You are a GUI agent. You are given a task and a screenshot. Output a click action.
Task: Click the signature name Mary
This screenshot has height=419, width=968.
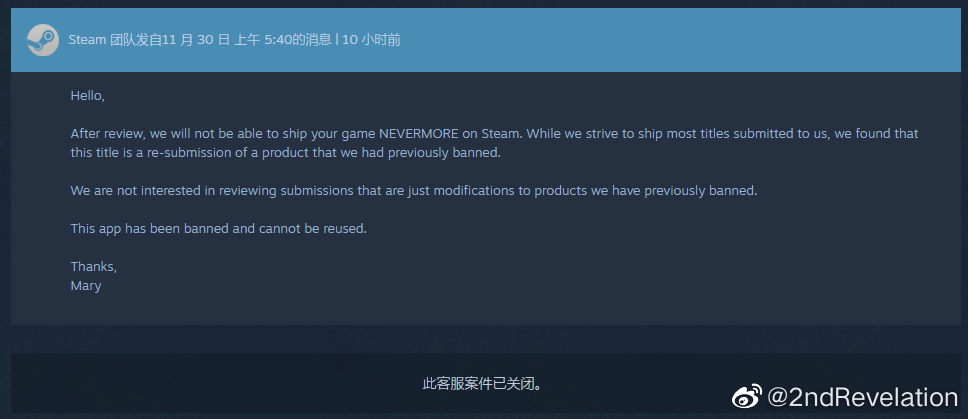pyautogui.click(x=86, y=286)
